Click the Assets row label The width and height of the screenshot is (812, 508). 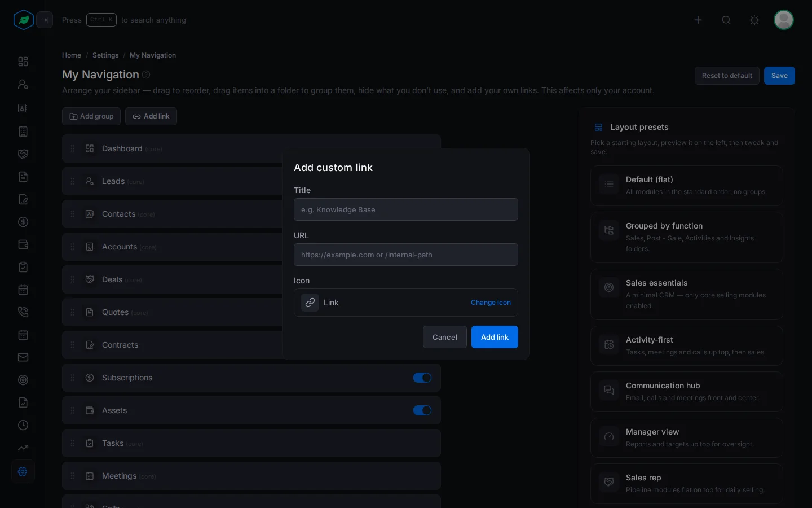coord(114,410)
